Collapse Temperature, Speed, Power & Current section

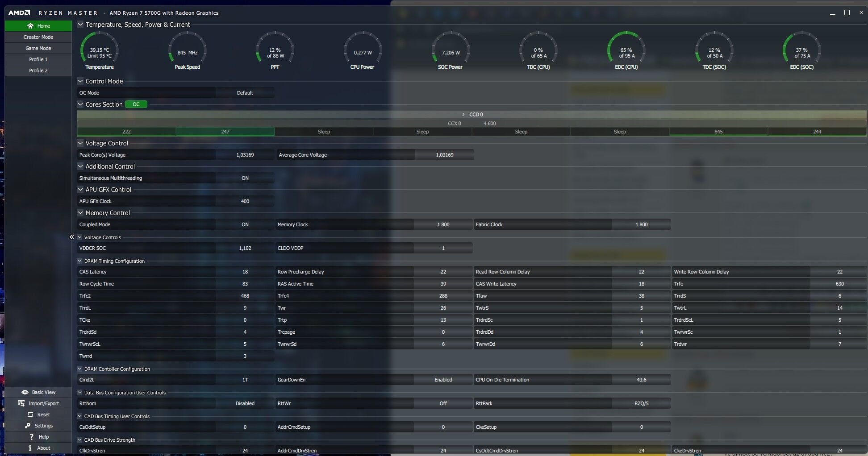pos(80,25)
